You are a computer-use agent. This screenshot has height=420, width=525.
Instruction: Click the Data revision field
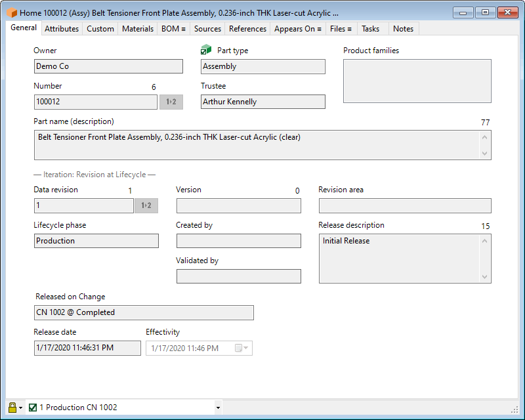point(84,205)
